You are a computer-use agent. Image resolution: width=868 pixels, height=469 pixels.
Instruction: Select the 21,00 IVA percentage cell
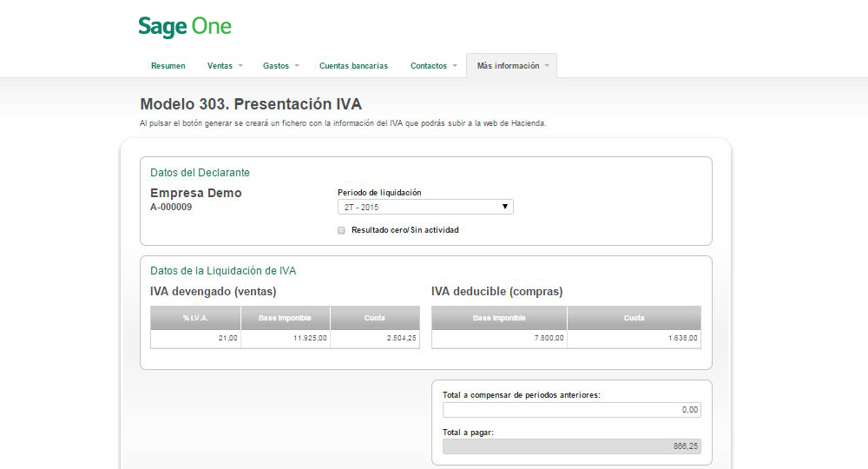click(195, 339)
